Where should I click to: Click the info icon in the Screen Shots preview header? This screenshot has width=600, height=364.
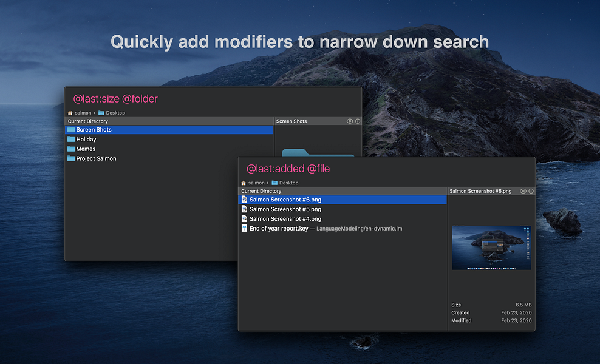click(358, 121)
